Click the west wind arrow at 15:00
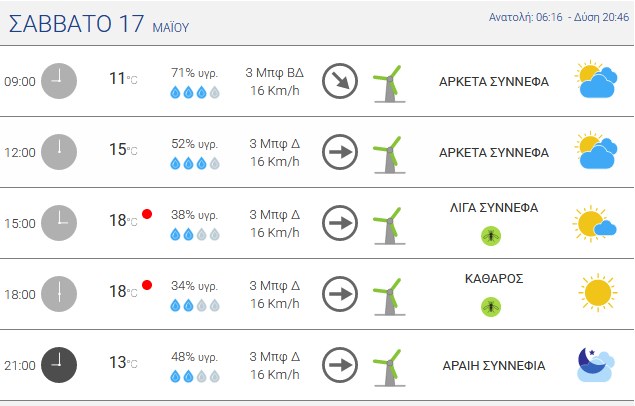Image resolution: width=635 pixels, height=406 pixels. click(x=340, y=223)
